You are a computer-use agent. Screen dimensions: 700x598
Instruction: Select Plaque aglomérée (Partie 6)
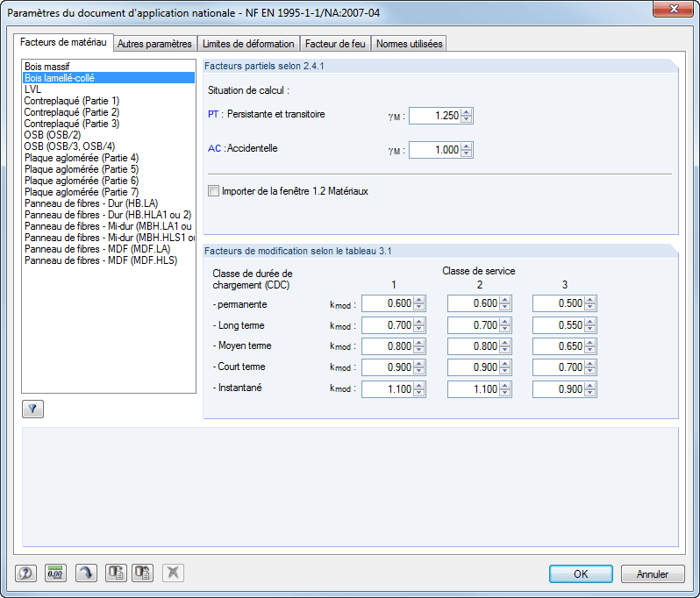[109, 181]
